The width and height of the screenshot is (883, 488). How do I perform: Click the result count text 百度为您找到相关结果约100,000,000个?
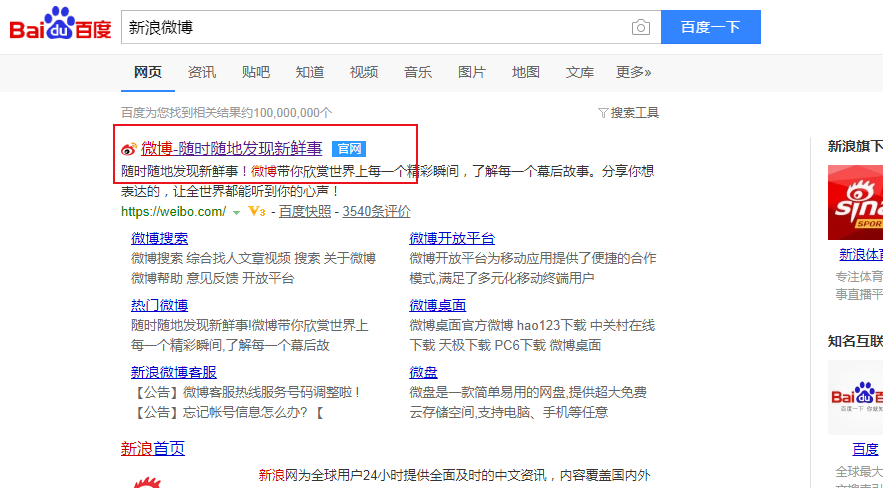226,113
